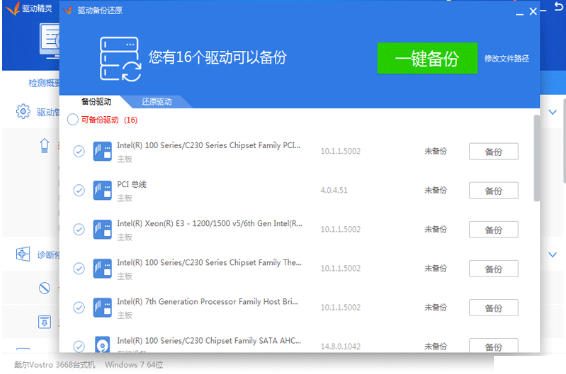Select the 备份驱动 tab
Image resolution: width=566 pixels, height=374 pixels.
pos(96,101)
